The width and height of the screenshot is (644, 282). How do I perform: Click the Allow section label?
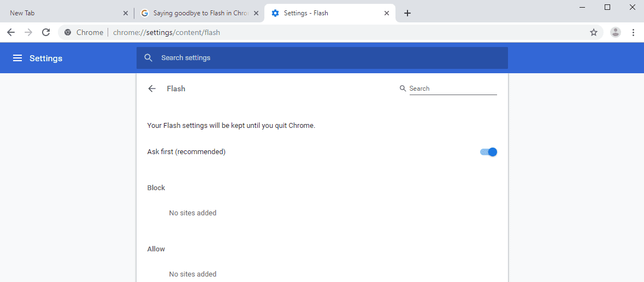(x=156, y=249)
